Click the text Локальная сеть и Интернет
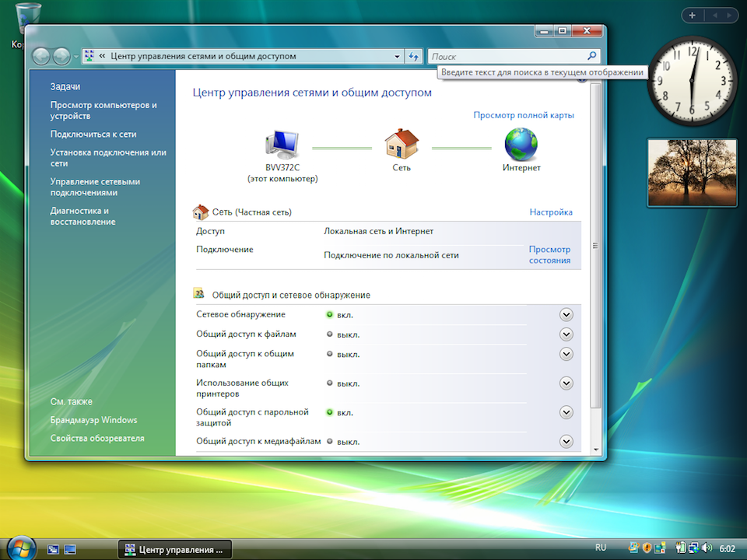Image resolution: width=747 pixels, height=560 pixels. tap(379, 231)
